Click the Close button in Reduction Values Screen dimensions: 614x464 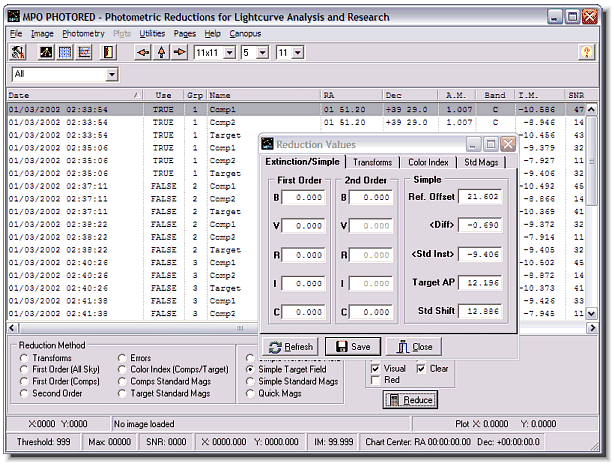[x=414, y=347]
